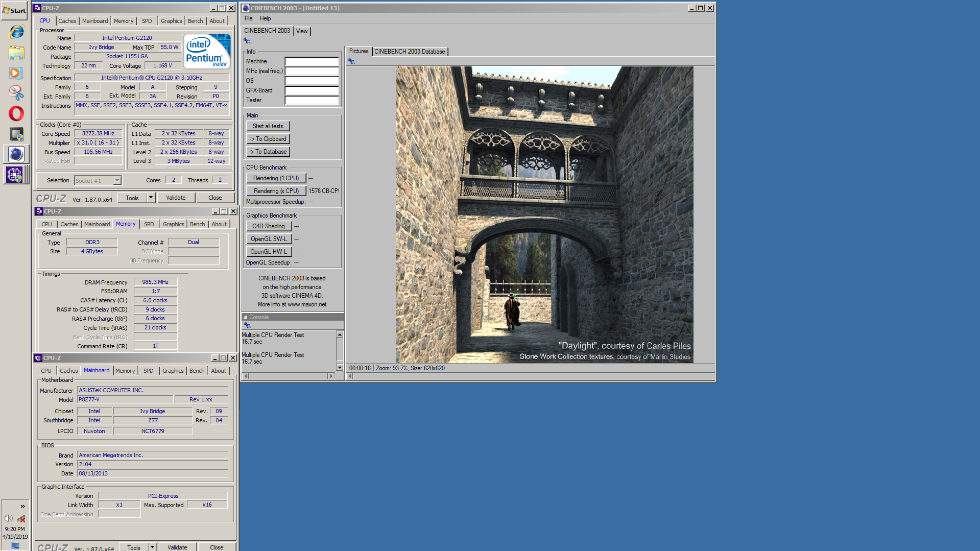Image resolution: width=980 pixels, height=551 pixels.
Task: Switch to the CINEBENCH globe taskbar button
Action: (x=16, y=154)
